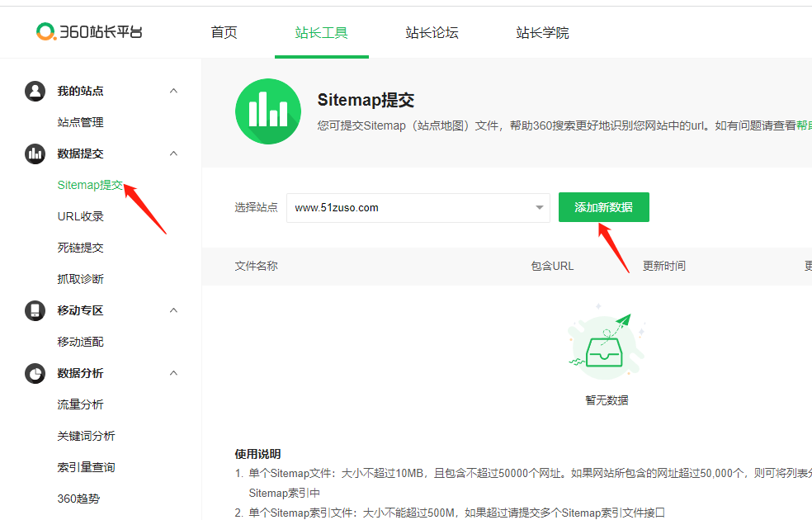
Task: Click the large green Sitemap chart icon
Action: pyautogui.click(x=267, y=111)
